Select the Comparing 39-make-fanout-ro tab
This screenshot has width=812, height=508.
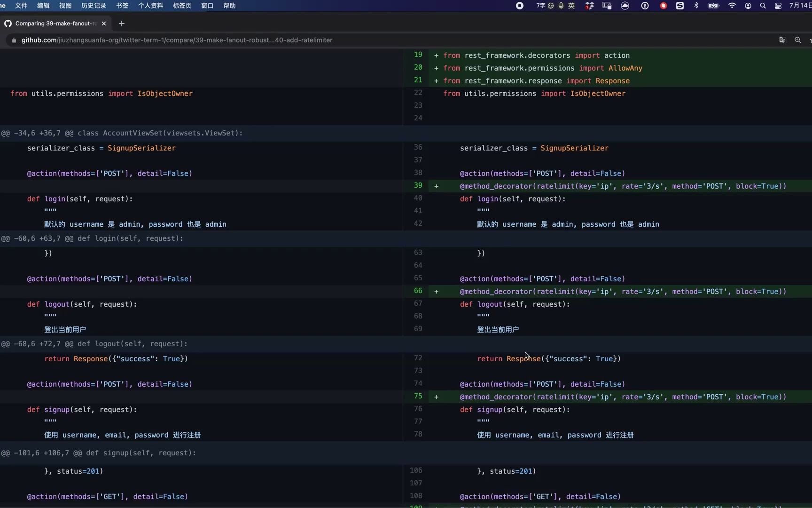[56, 24]
